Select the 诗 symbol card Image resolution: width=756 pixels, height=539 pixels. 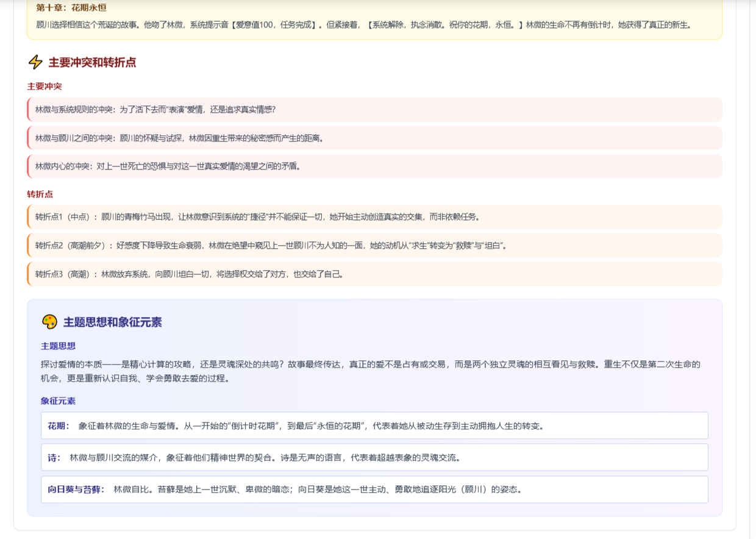point(374,457)
